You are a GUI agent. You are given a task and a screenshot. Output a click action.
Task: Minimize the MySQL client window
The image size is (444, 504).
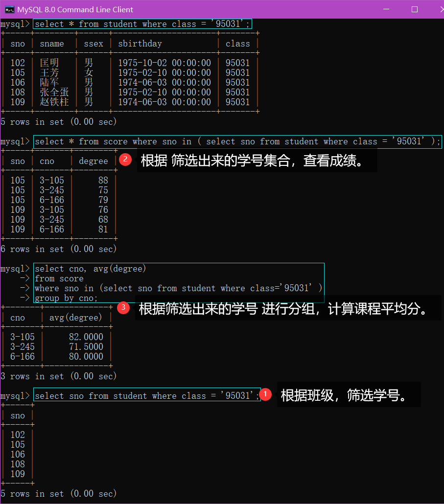point(386,9)
